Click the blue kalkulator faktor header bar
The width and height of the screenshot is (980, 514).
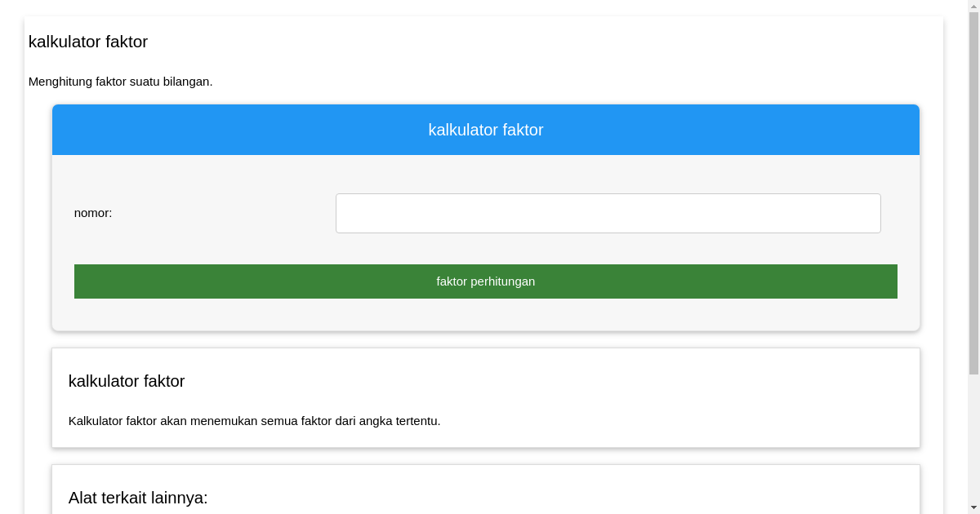point(485,130)
